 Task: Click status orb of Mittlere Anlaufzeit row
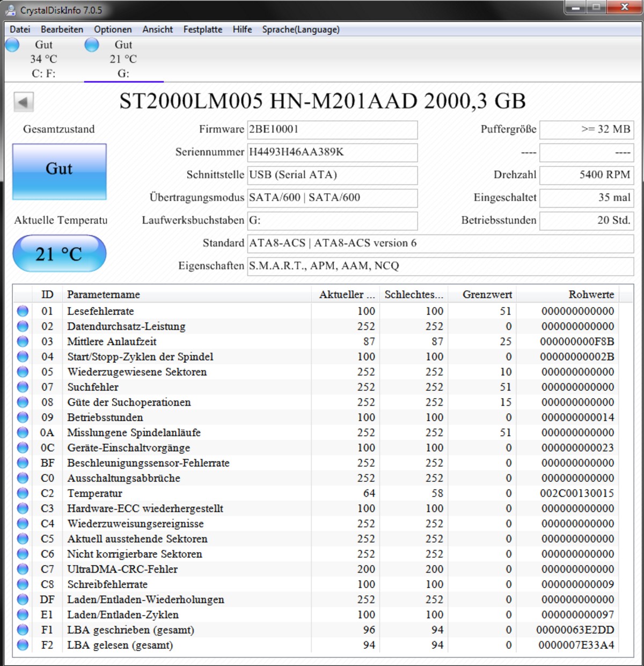23,341
